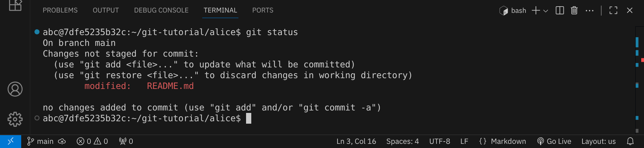This screenshot has height=148, width=644.
Task: Switch to the PROBLEMS tab
Action: click(60, 10)
